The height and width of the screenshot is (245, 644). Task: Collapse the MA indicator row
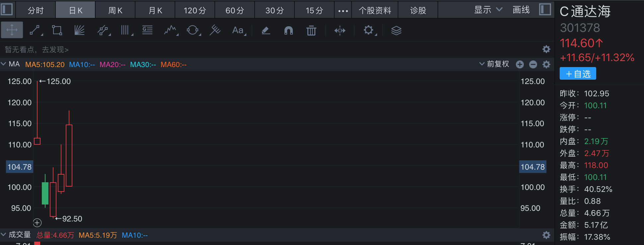point(4,64)
